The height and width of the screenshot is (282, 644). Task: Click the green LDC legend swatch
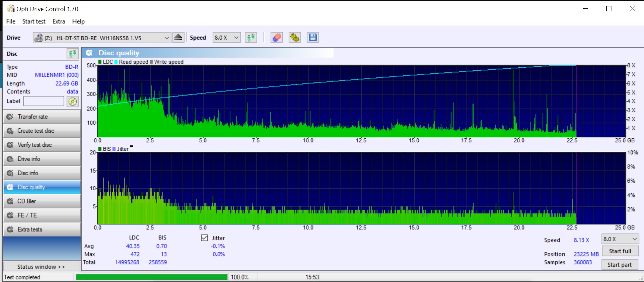coord(100,62)
